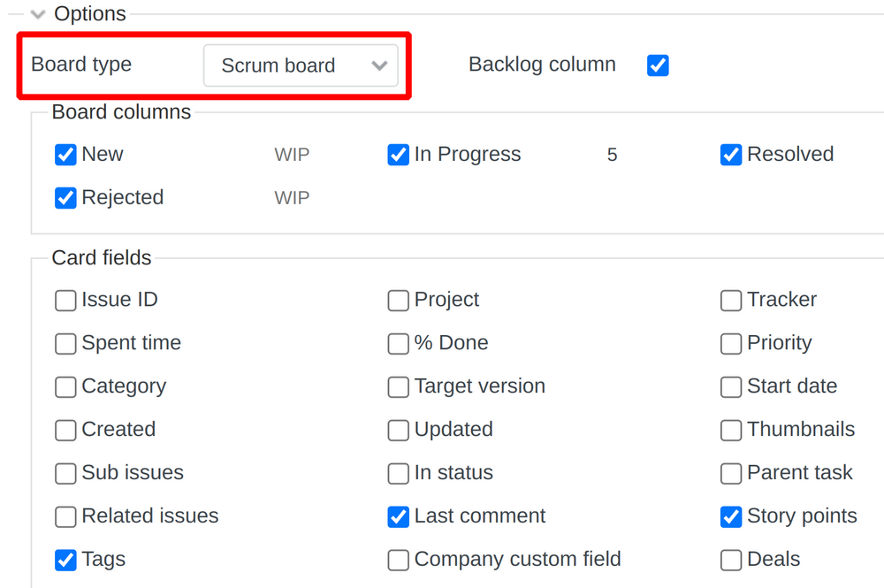This screenshot has width=884, height=588.
Task: Disable the Backlog column checkbox
Action: pyautogui.click(x=658, y=65)
